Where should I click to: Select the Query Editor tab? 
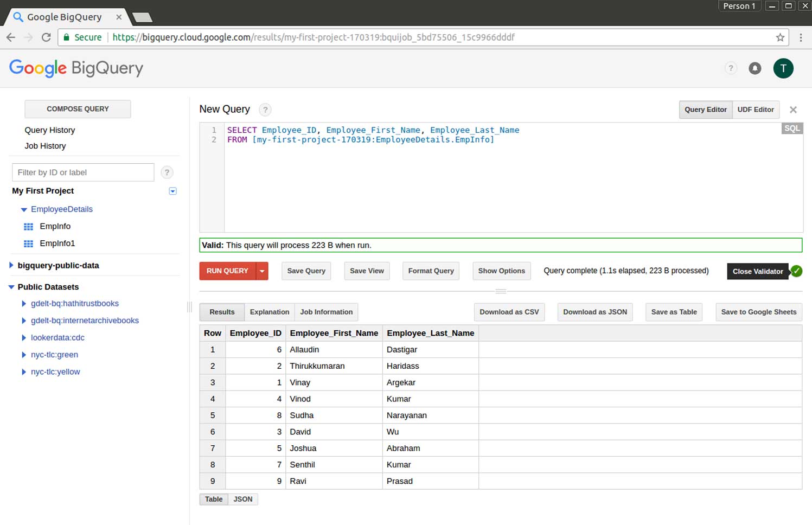coord(705,110)
